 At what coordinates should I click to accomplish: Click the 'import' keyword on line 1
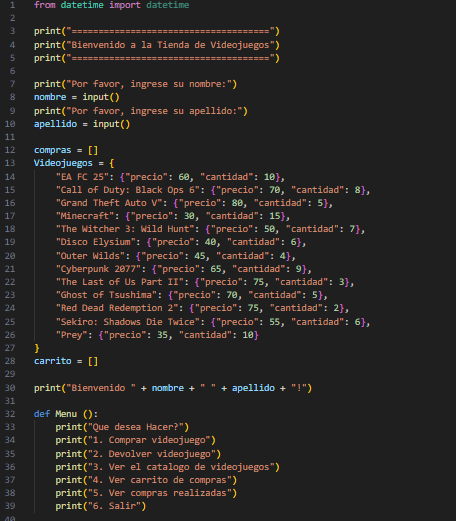coord(125,5)
